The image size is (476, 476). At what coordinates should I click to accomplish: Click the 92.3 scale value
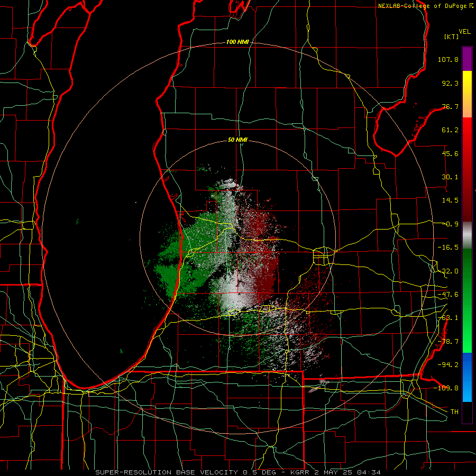tap(450, 83)
